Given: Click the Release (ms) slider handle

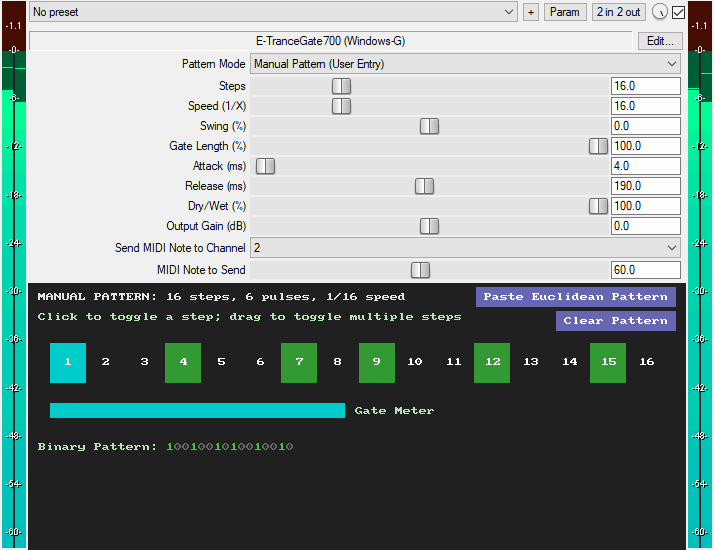Looking at the screenshot, I should (424, 186).
